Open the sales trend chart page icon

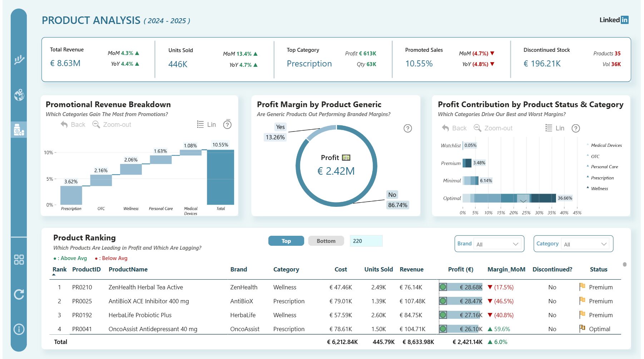click(19, 60)
